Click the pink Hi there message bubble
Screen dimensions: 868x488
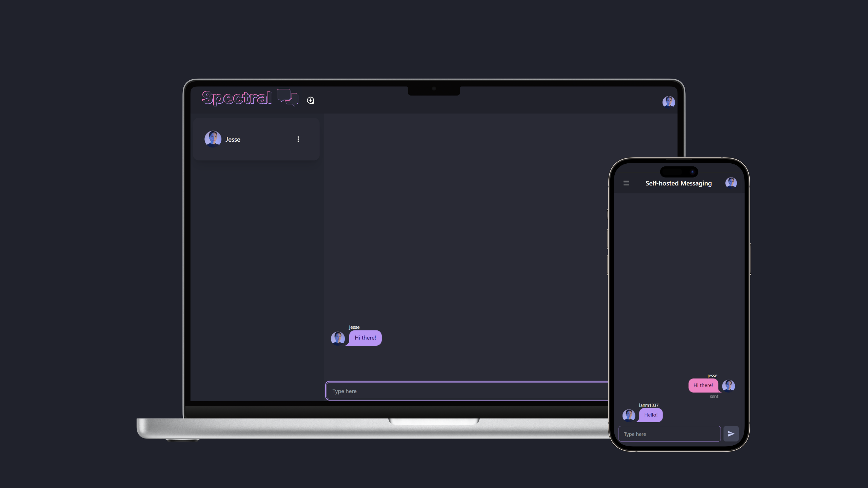703,385
